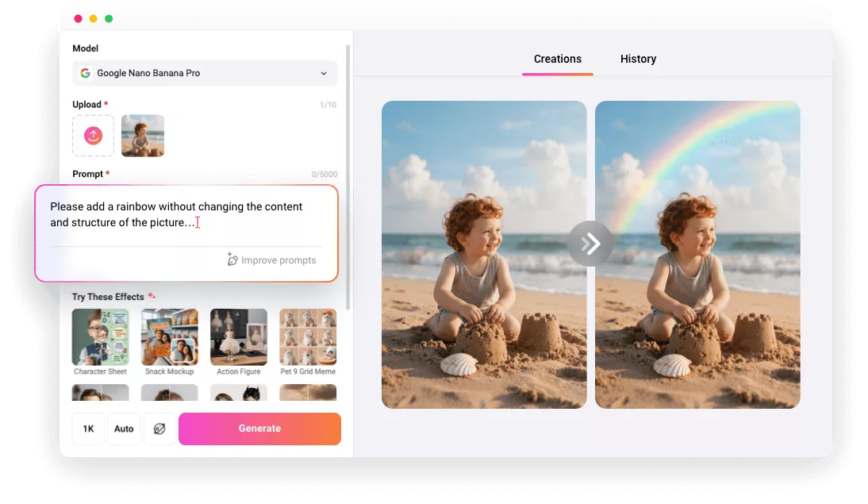Click the Improve prompts link

(279, 260)
